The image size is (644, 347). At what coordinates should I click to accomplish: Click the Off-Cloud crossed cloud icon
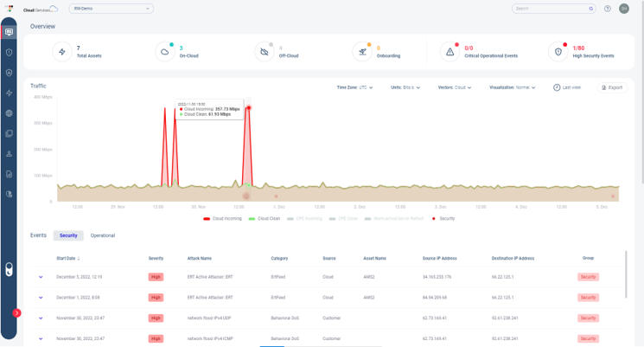pos(265,52)
